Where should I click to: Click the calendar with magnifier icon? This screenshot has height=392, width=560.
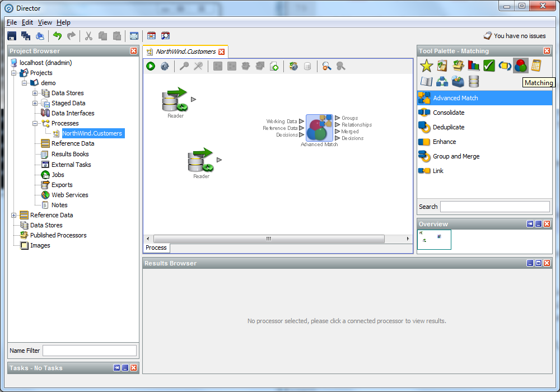[x=165, y=36]
